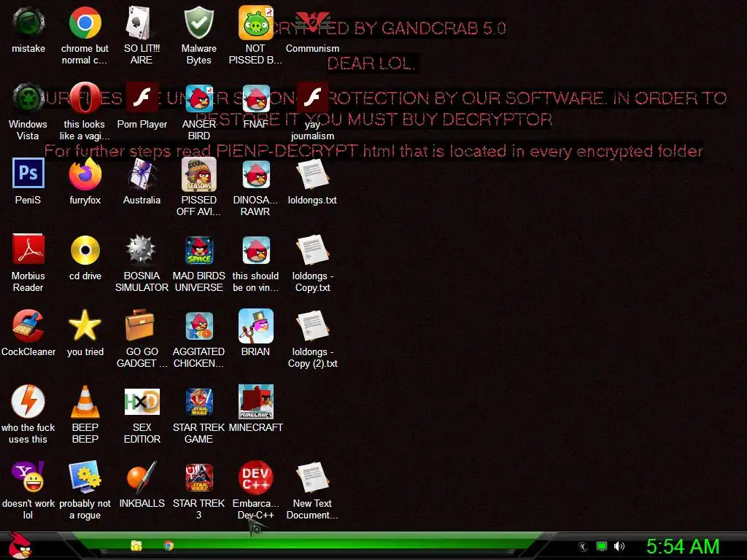Select the 'PISSED OFF AVI...' Seasons icon
Image resolution: width=747 pixels, height=560 pixels.
(x=198, y=174)
